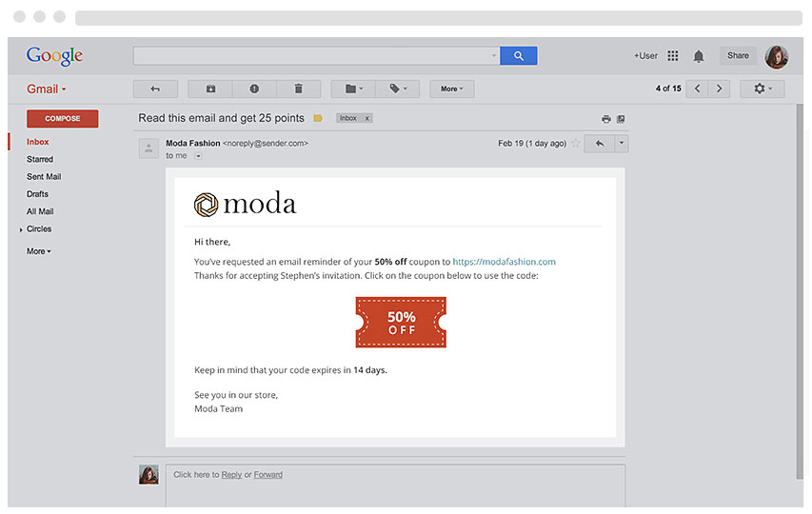812x514 pixels.
Task: Open the user profile avatar
Action: pyautogui.click(x=776, y=56)
